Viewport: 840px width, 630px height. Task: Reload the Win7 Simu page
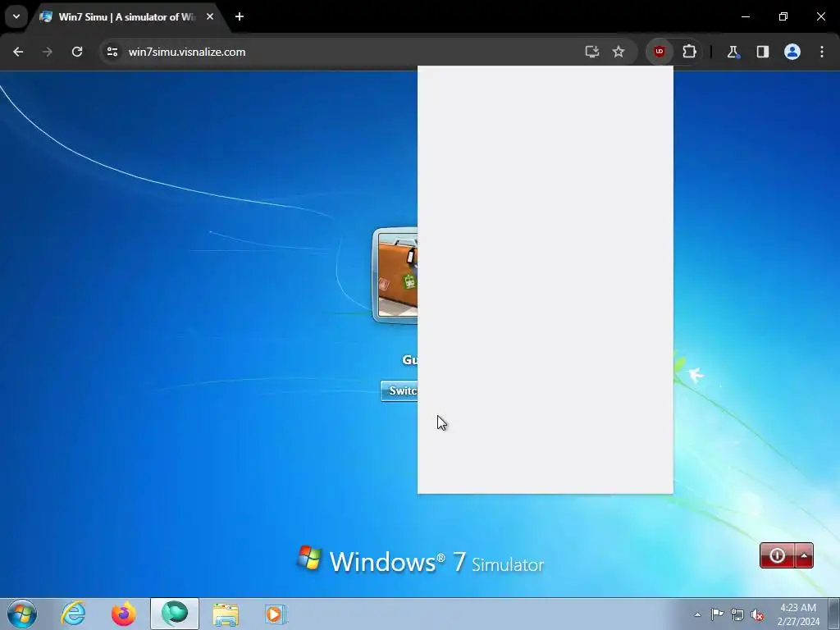pyautogui.click(x=77, y=52)
